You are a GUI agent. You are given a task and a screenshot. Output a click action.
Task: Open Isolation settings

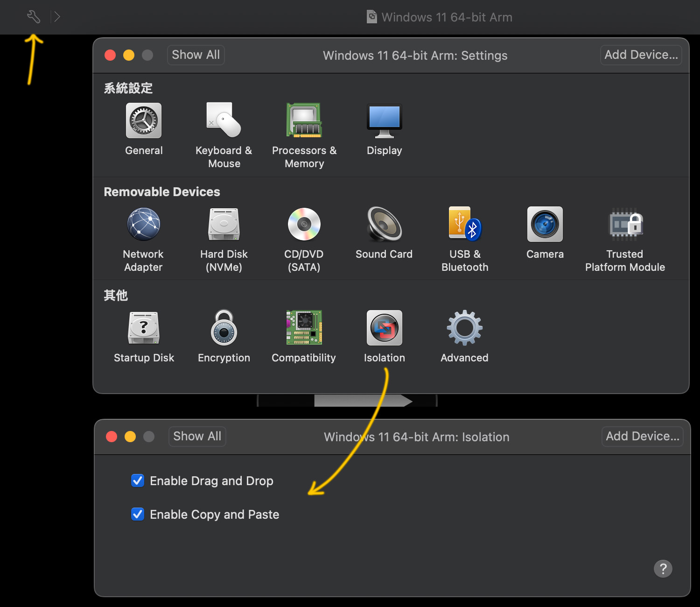point(384,337)
